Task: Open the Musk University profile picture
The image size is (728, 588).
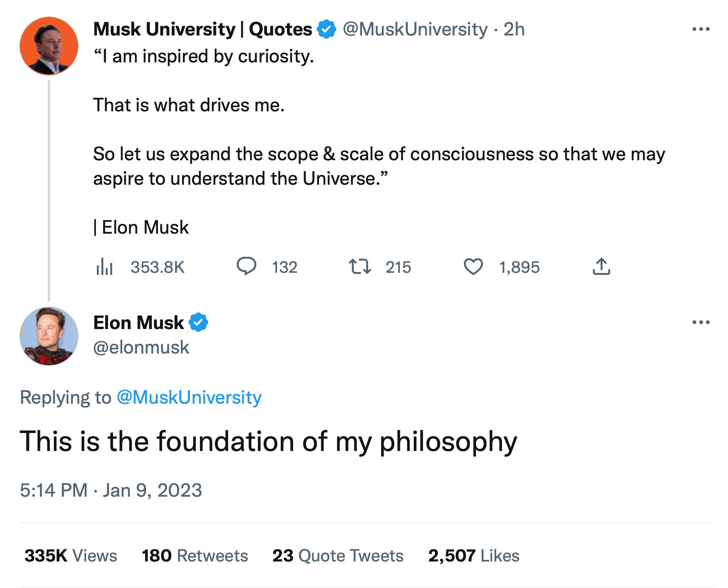Action: click(x=49, y=46)
